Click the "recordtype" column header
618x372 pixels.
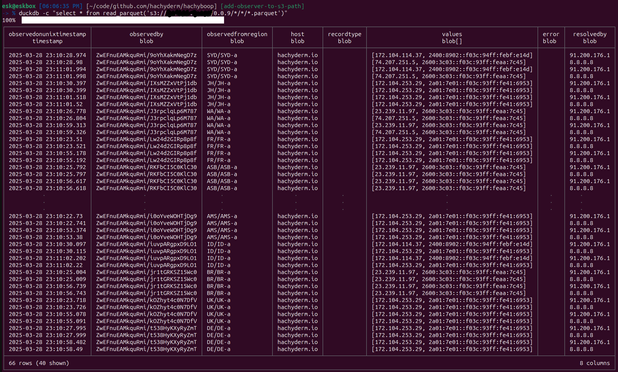(x=344, y=34)
